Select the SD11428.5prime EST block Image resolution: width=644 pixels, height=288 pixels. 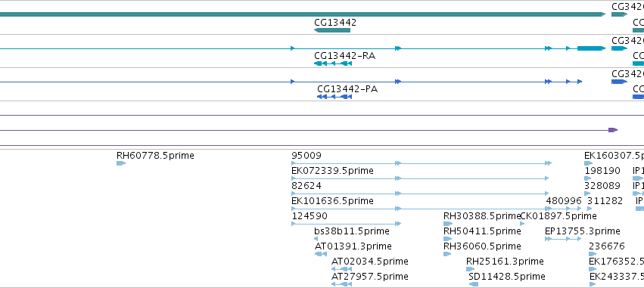point(474,284)
